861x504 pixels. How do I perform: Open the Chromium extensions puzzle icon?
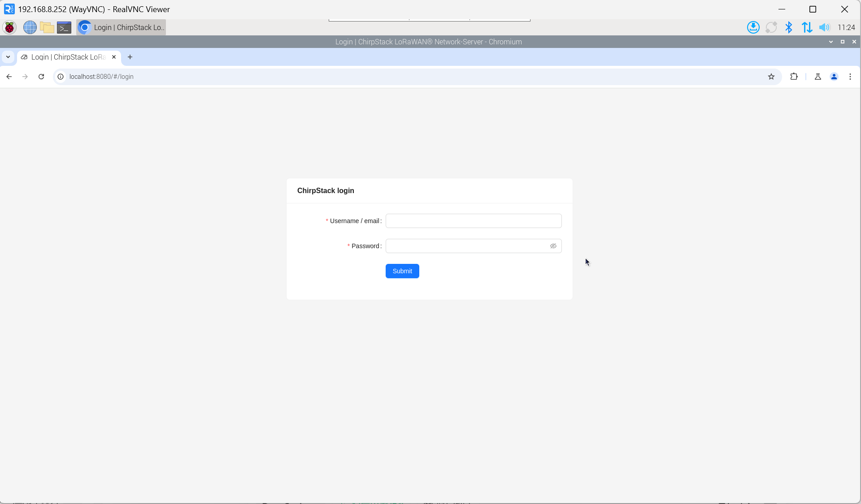click(794, 77)
